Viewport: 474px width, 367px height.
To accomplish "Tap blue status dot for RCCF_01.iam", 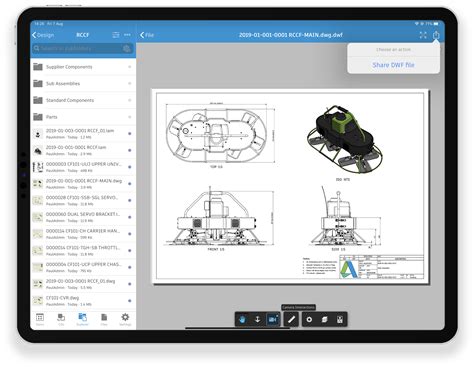I will pos(130,134).
